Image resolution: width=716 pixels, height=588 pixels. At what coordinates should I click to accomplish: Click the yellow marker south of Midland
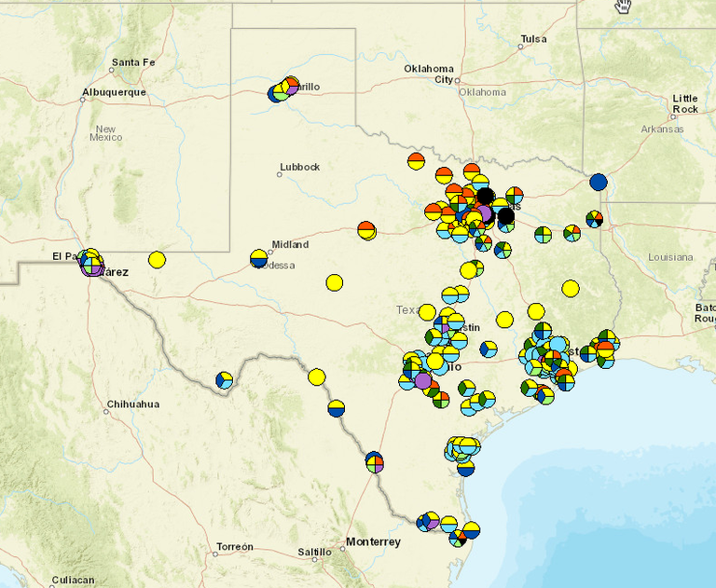334,282
